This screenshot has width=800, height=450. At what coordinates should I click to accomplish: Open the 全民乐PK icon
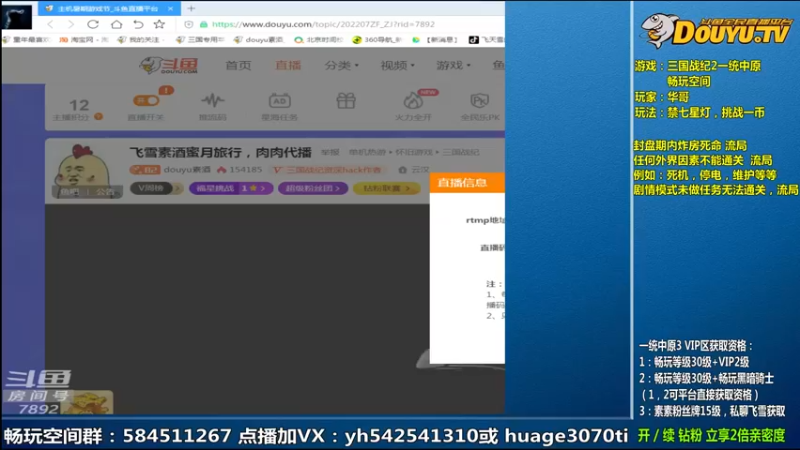point(480,101)
